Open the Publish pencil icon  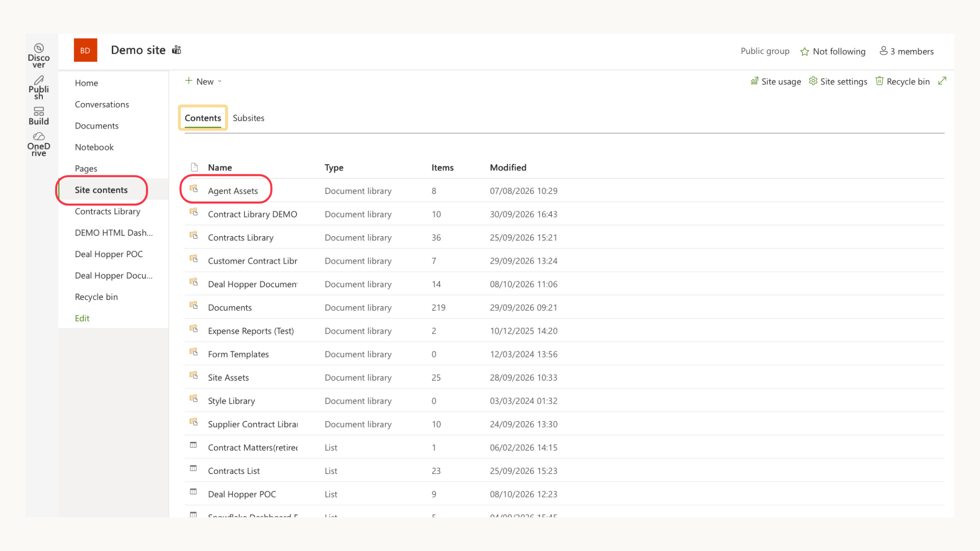pos(39,80)
